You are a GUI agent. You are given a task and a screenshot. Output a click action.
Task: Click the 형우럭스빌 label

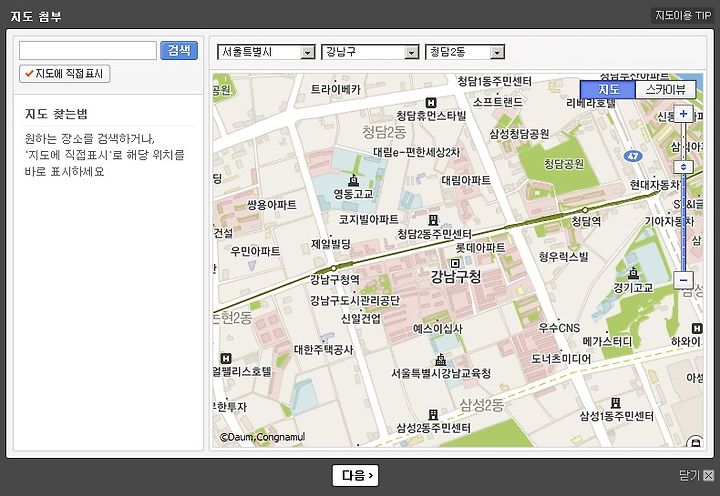[x=563, y=256]
